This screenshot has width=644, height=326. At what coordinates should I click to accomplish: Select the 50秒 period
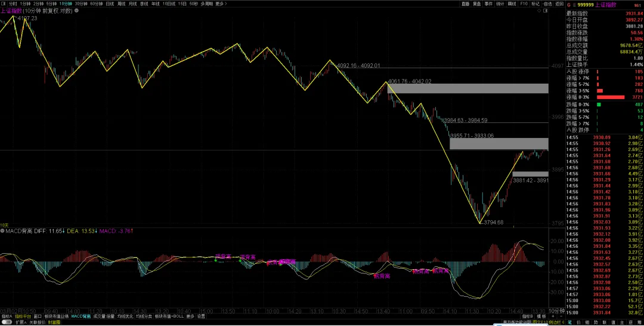(x=193, y=4)
